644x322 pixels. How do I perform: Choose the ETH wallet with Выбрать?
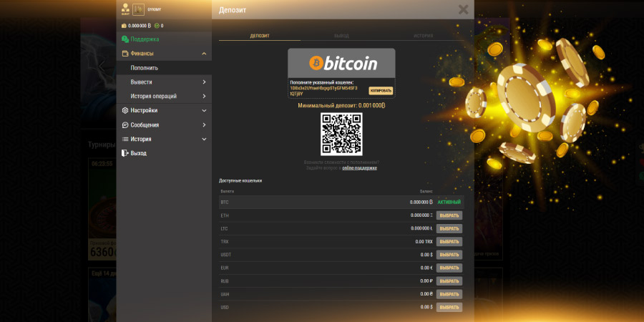click(x=449, y=215)
